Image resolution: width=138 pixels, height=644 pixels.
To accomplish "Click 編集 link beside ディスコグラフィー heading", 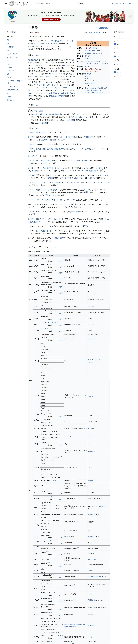I will (x=55, y=248).
